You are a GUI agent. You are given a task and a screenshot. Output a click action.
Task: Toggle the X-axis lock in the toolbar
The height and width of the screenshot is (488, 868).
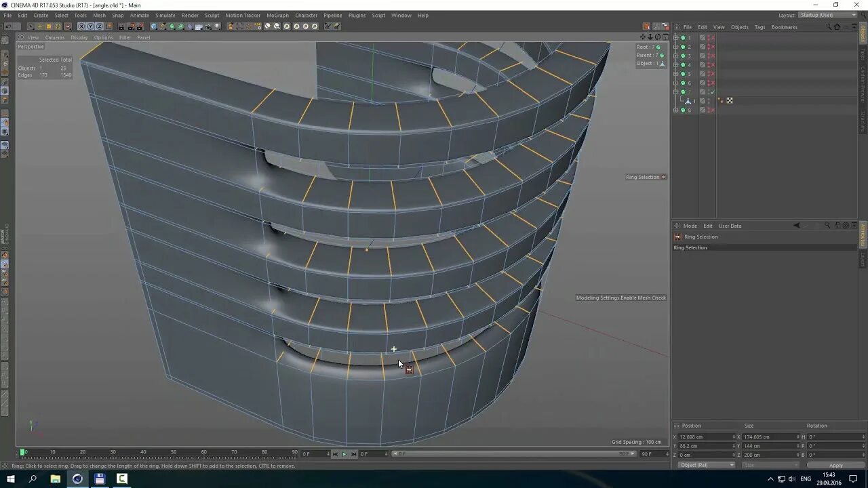coord(81,26)
